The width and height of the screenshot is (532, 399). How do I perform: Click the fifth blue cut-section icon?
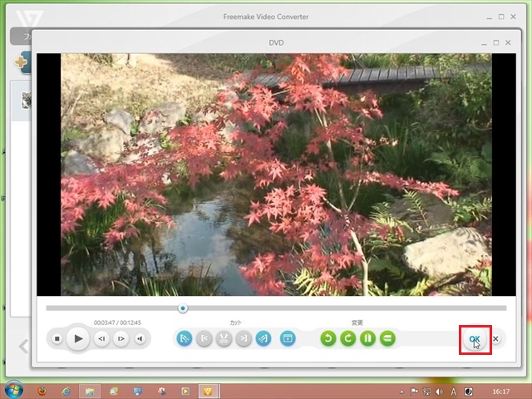pos(263,338)
